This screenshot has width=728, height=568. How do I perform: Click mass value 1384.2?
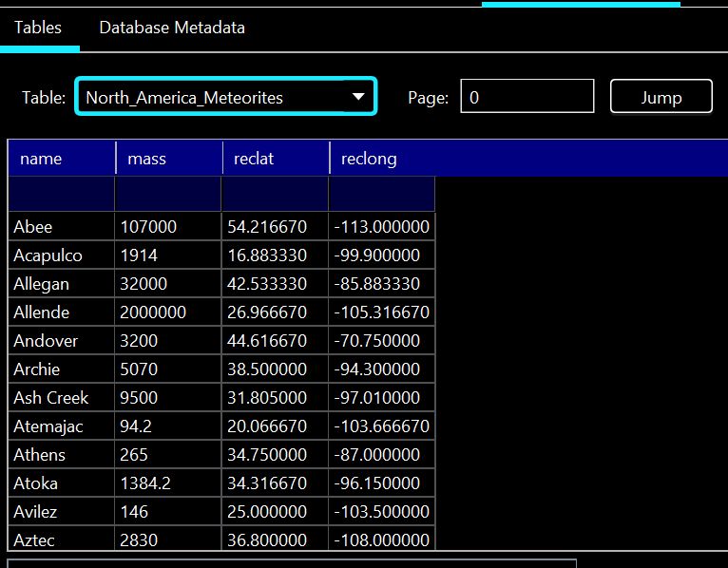168,483
